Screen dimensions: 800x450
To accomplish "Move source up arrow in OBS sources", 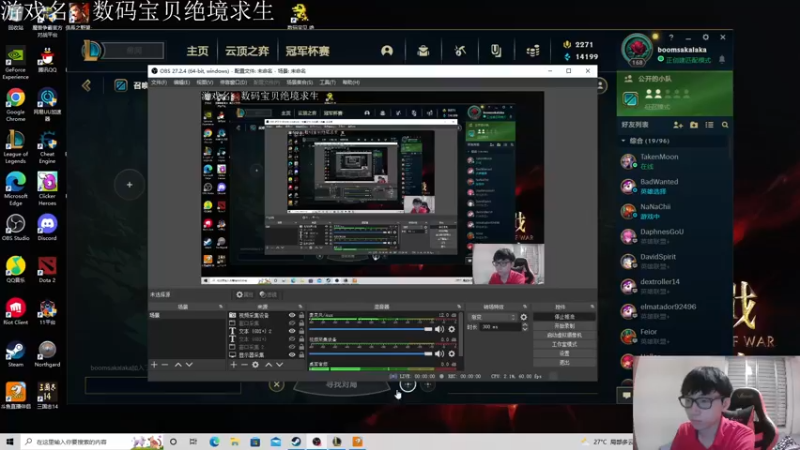I will coord(268,365).
